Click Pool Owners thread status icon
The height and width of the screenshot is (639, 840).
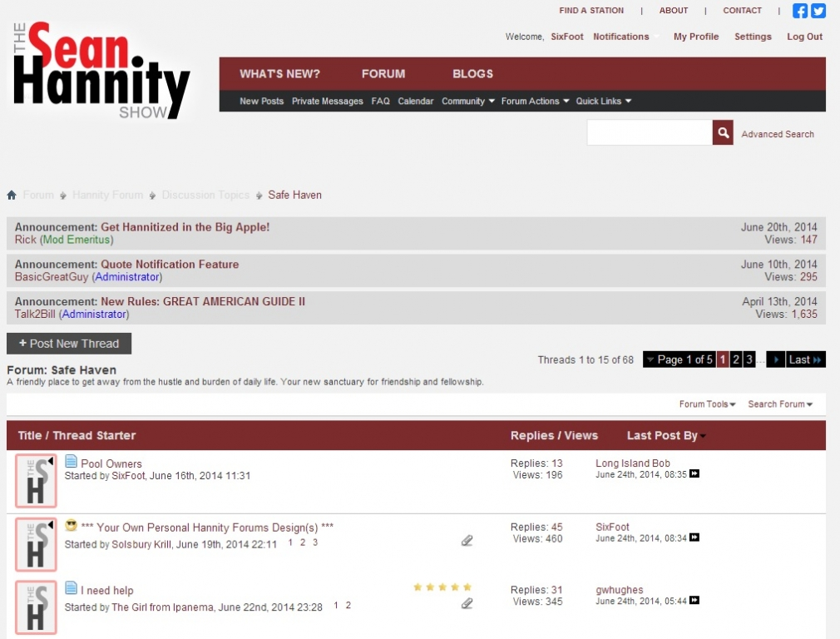coord(36,481)
